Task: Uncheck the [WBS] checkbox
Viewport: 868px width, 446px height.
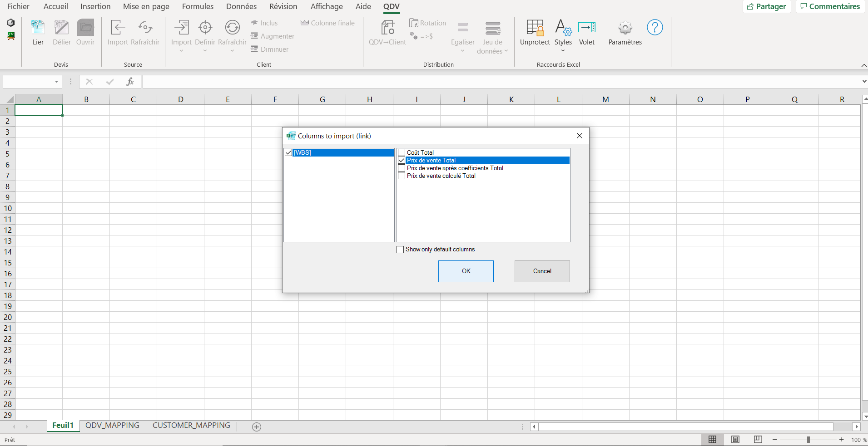Action: tap(288, 152)
